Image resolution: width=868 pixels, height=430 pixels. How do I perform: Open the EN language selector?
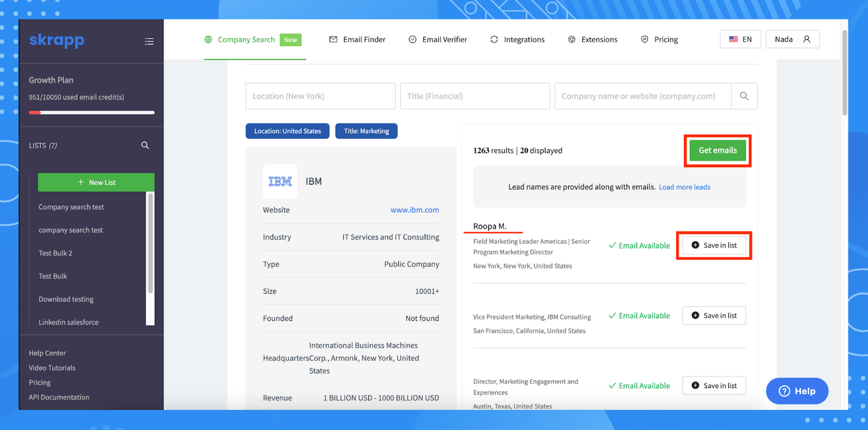pyautogui.click(x=740, y=39)
